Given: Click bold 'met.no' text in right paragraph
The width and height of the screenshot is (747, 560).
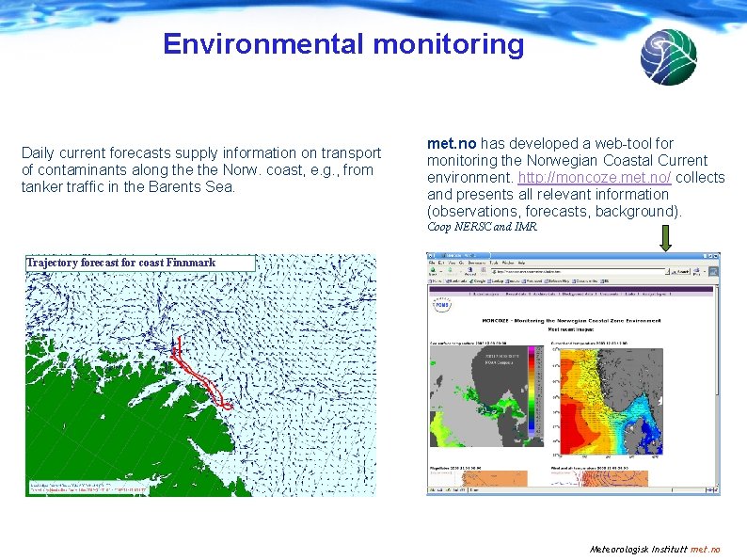Looking at the screenshot, I should pyautogui.click(x=452, y=143).
